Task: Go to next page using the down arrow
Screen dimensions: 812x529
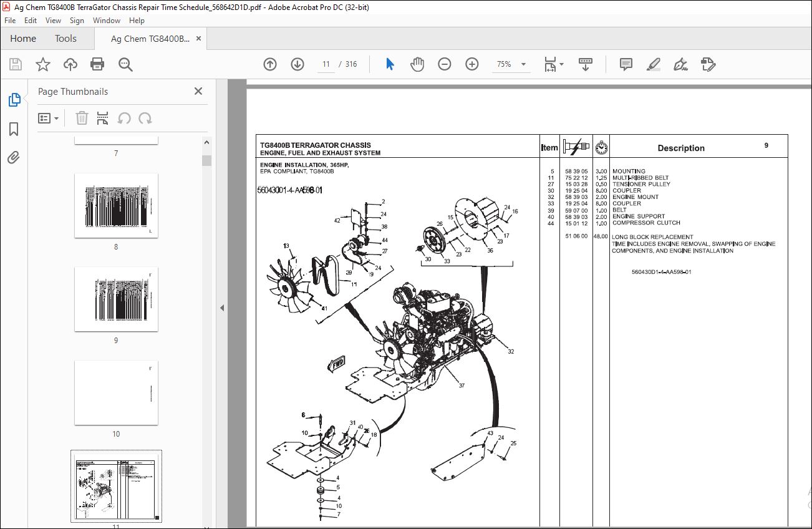Action: tap(297, 64)
